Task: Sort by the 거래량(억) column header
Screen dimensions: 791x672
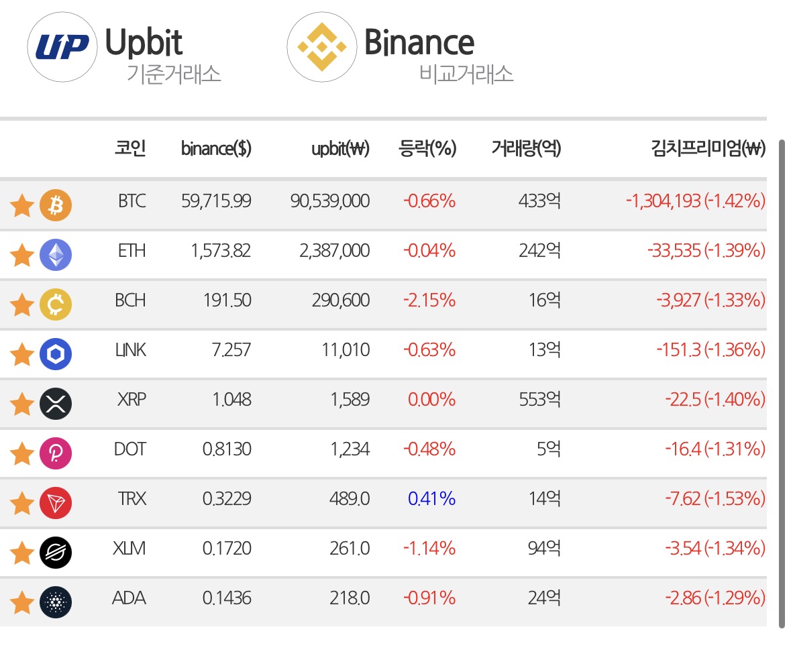Action: pos(526,148)
